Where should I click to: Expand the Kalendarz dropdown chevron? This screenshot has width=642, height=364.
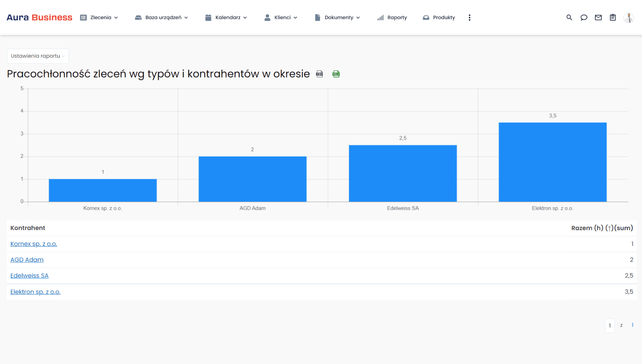tap(245, 18)
